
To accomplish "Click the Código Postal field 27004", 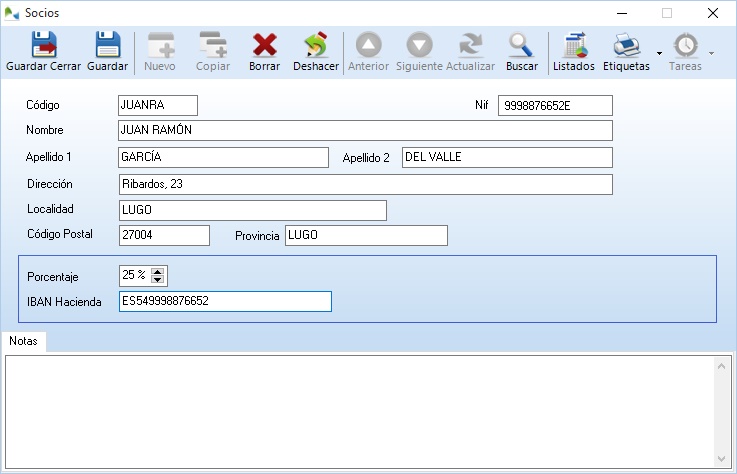I will 164,236.
